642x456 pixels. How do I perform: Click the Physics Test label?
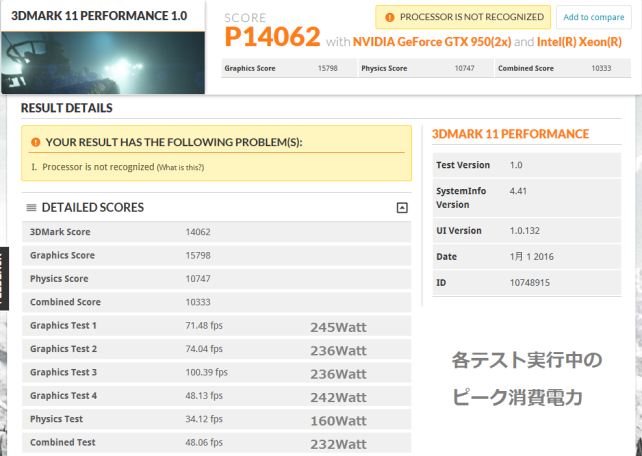[x=57, y=419]
